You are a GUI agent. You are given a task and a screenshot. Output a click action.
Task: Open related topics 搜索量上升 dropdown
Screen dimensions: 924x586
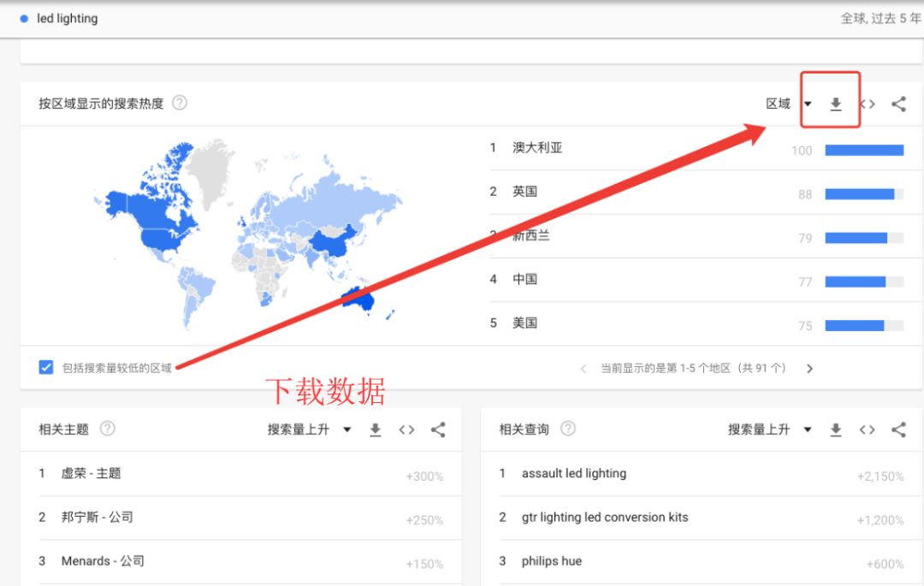(309, 430)
